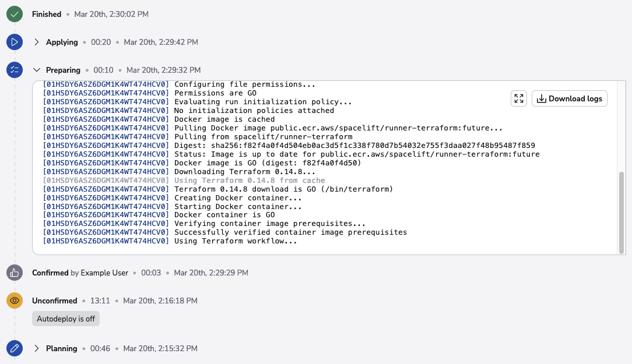The image size is (632, 364).
Task: Click the download arrow icon in logs
Action: click(x=541, y=98)
